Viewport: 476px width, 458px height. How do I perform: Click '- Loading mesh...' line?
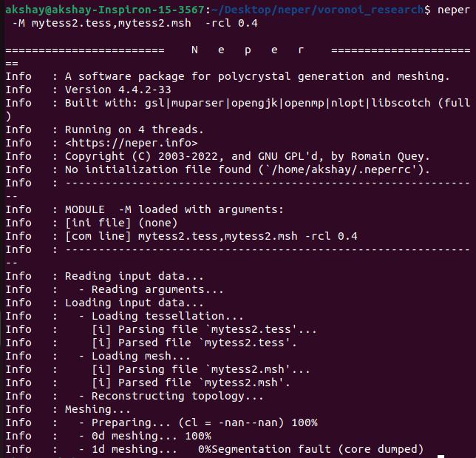click(x=135, y=356)
